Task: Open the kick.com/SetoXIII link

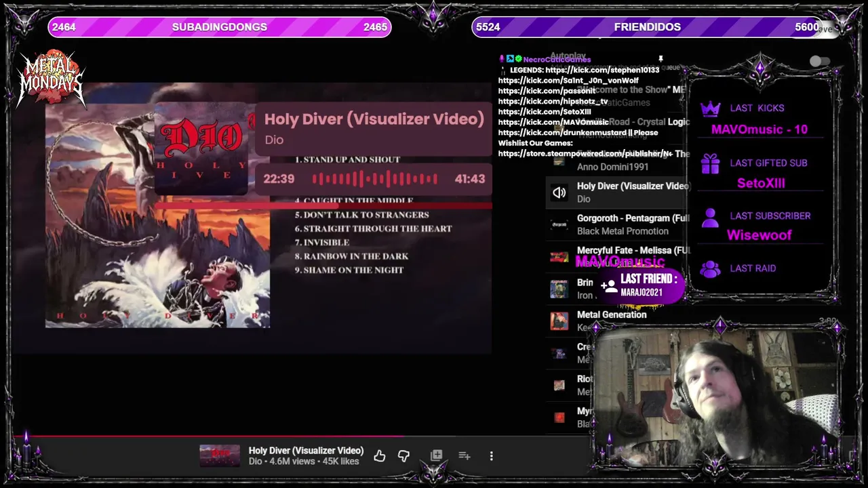Action: pyautogui.click(x=545, y=112)
